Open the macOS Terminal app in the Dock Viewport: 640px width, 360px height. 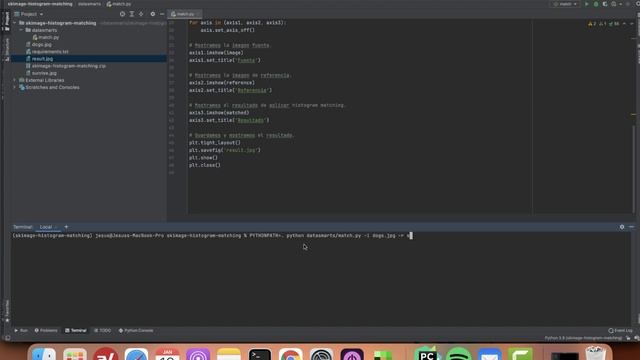(260, 354)
